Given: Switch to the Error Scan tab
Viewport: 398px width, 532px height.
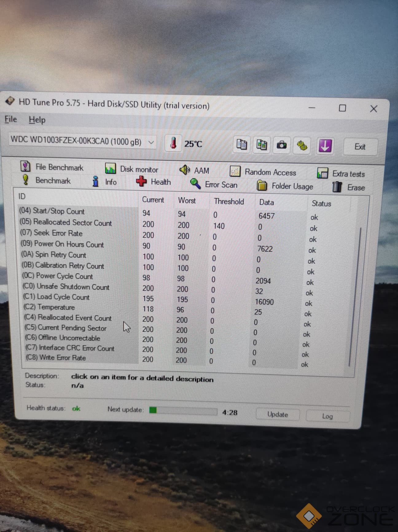Looking at the screenshot, I should click(x=214, y=184).
